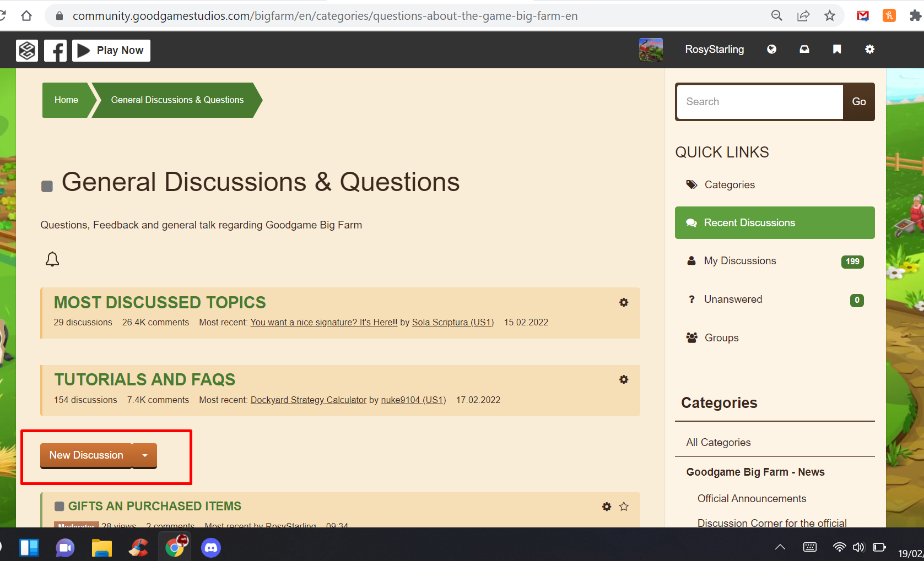
Task: Open the RosyStarling username link
Action: 714,50
